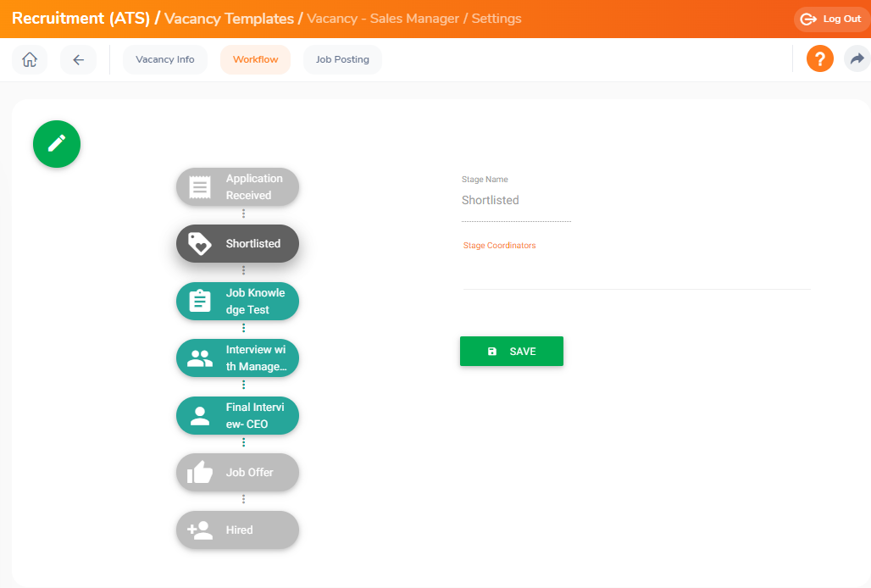Click the green pencil edit button
871x588 pixels.
pyautogui.click(x=57, y=144)
